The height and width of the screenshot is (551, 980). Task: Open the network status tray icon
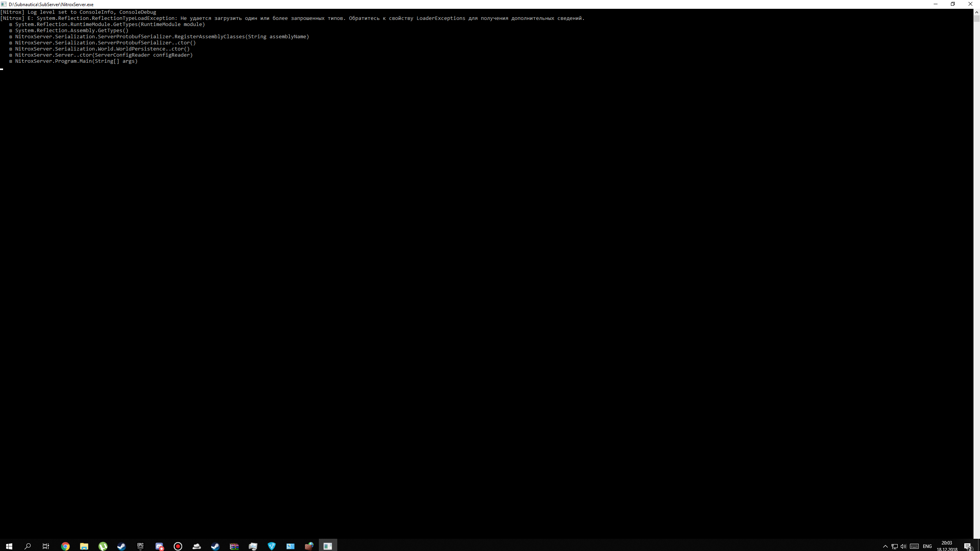[894, 546]
